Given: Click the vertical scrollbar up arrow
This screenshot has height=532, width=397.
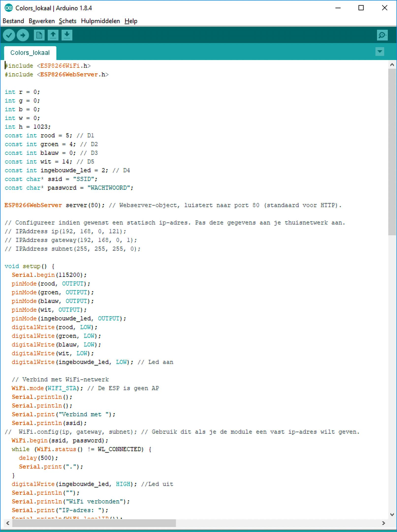Looking at the screenshot, I should (x=392, y=65).
